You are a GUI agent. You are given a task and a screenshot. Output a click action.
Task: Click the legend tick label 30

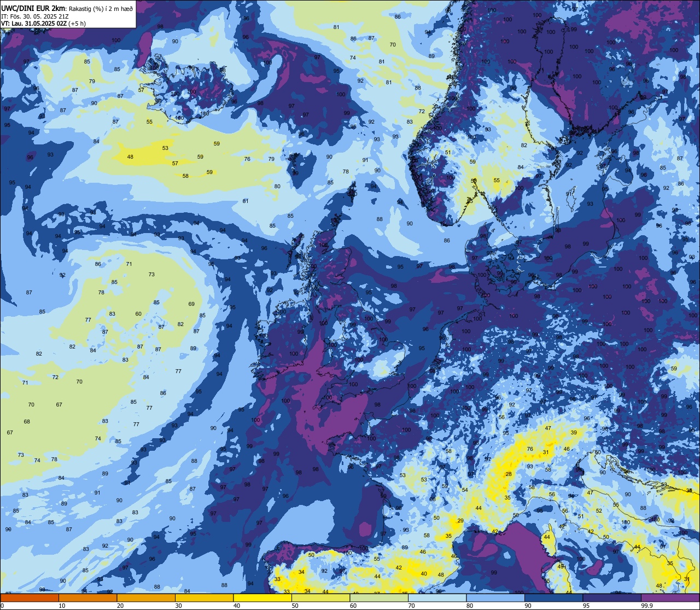click(x=179, y=606)
